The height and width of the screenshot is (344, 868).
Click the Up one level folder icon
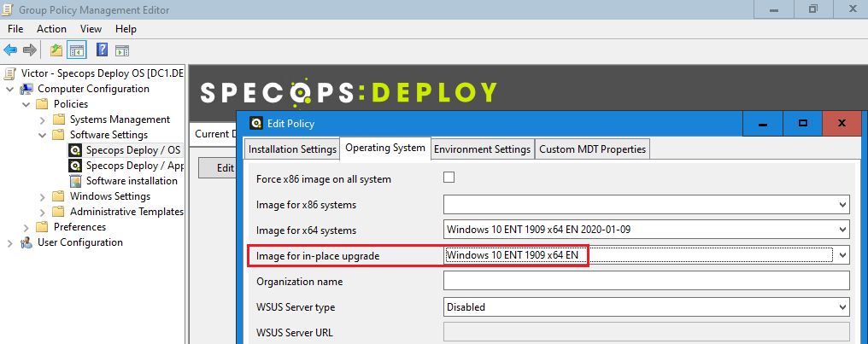tap(56, 50)
